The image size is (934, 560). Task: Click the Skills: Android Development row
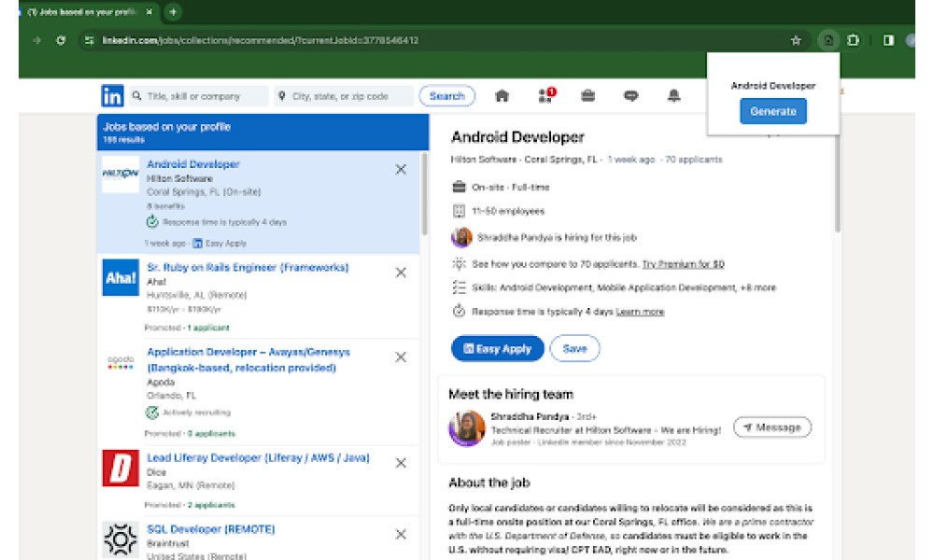pos(615,288)
